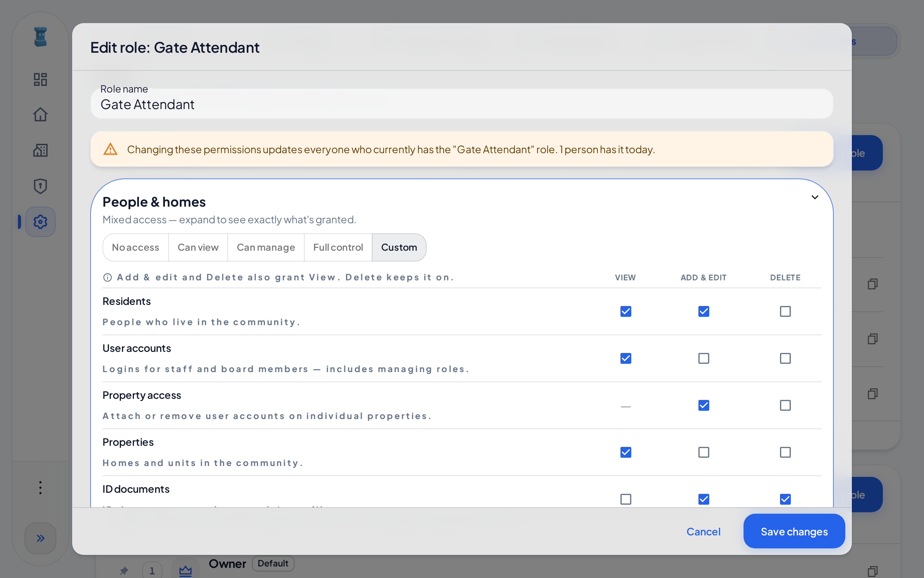
Task: Enable Add & Edit for Properties
Action: coord(704,453)
